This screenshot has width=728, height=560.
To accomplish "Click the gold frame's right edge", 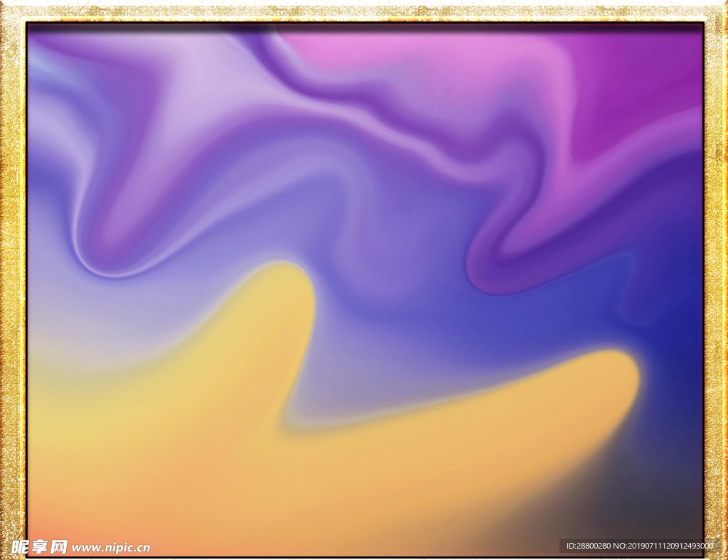I will 716,284.
